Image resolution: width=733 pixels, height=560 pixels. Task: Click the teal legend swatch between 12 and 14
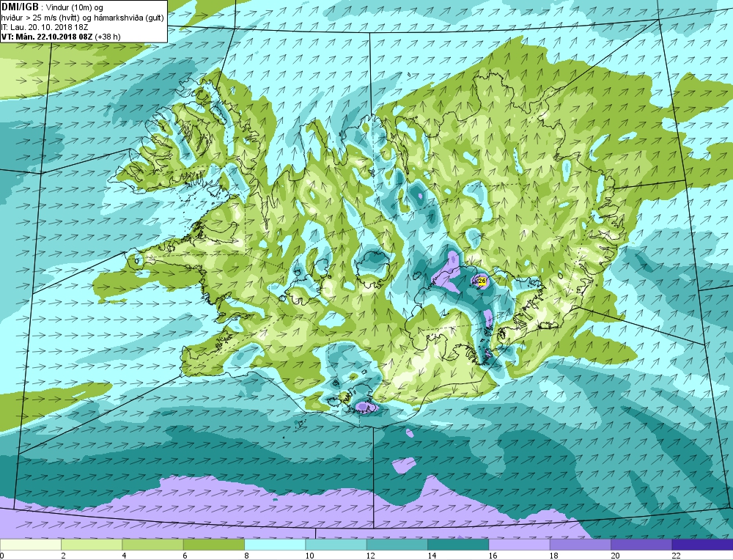click(x=397, y=545)
